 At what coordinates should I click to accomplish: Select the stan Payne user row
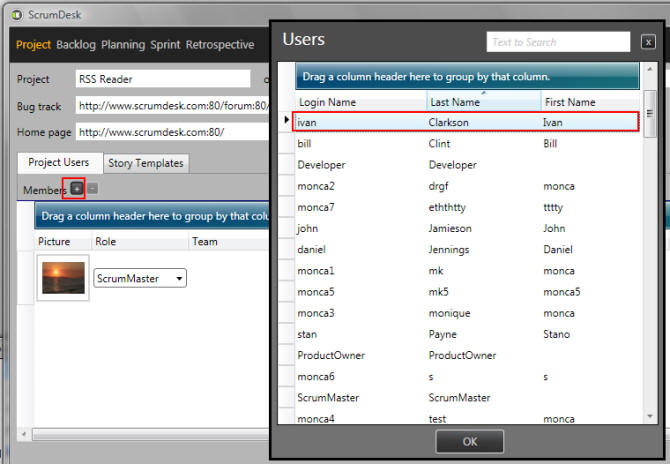pyautogui.click(x=467, y=334)
